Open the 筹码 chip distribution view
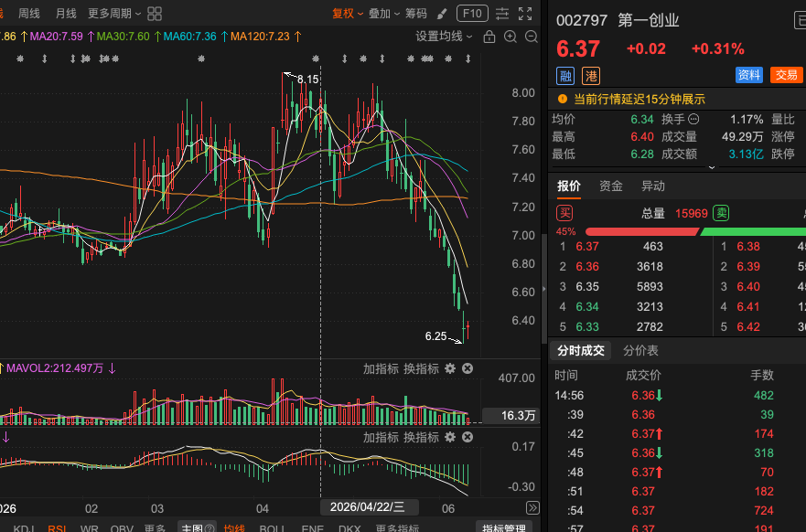 pos(416,14)
